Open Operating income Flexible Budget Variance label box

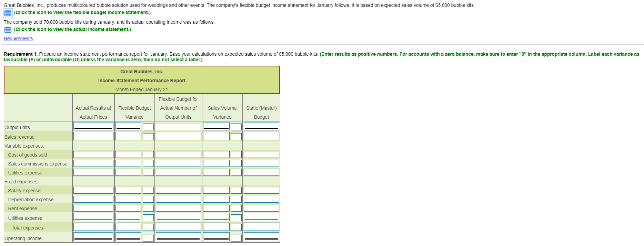point(148,238)
